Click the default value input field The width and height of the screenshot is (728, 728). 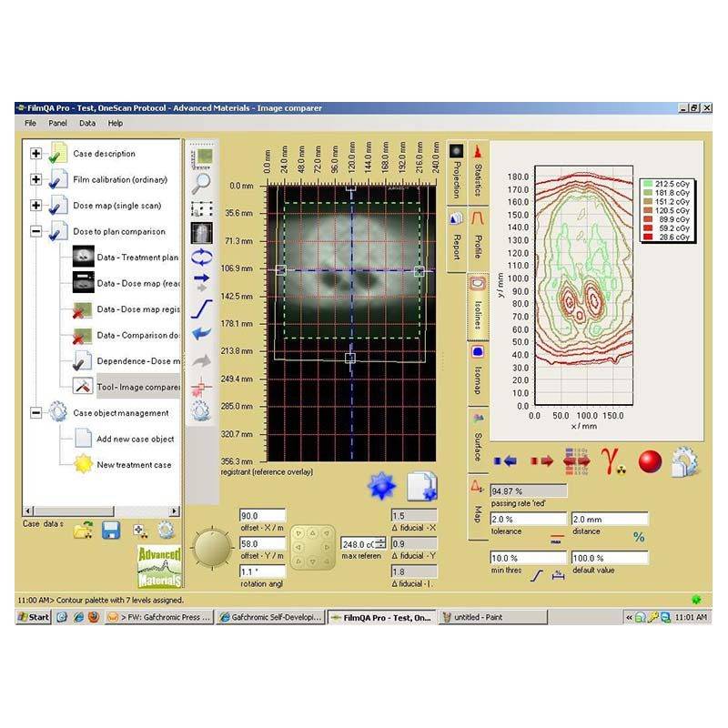click(609, 558)
